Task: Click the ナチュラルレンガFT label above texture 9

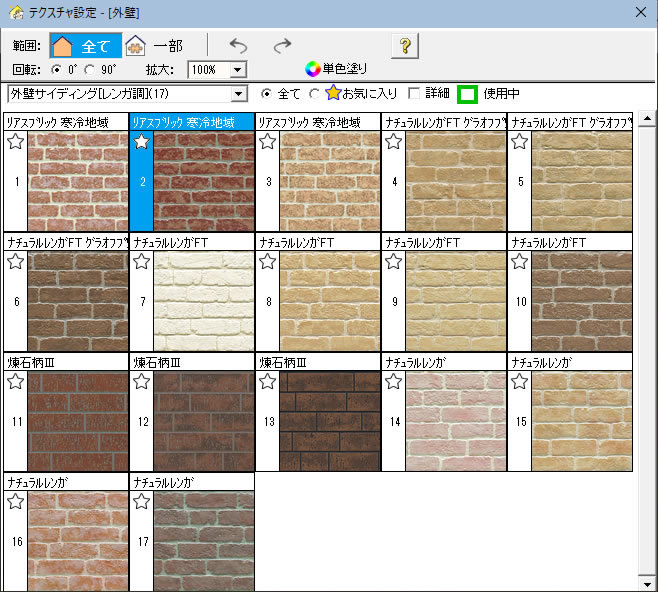Action: (x=423, y=243)
